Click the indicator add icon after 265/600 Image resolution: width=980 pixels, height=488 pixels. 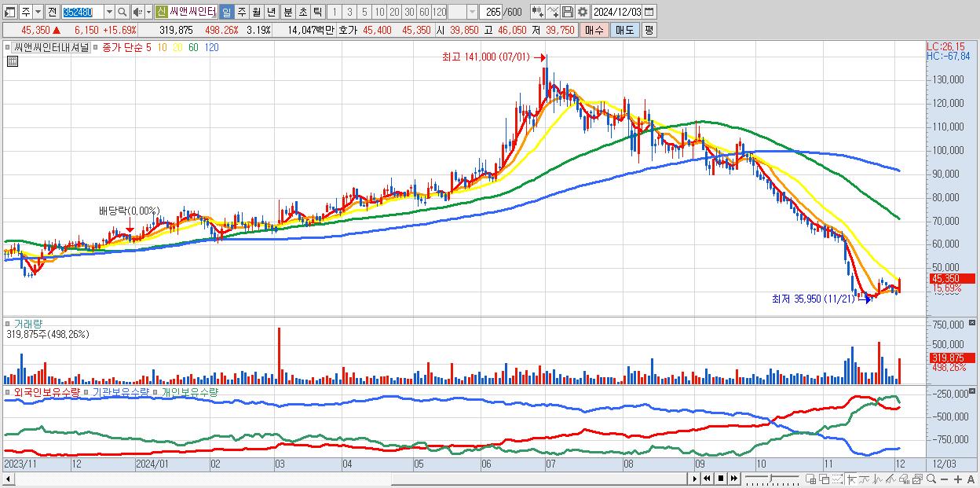coord(538,12)
